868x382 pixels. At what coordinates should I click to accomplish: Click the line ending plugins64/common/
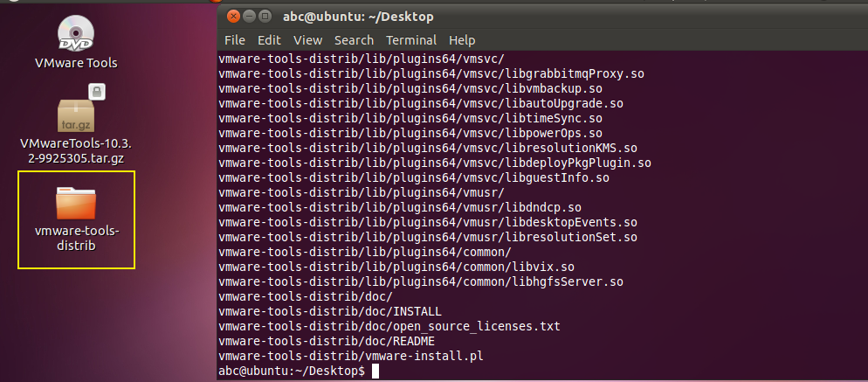tap(365, 253)
